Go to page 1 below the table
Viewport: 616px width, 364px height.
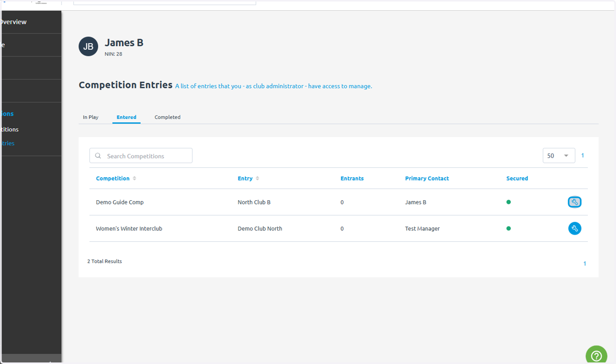point(585,264)
